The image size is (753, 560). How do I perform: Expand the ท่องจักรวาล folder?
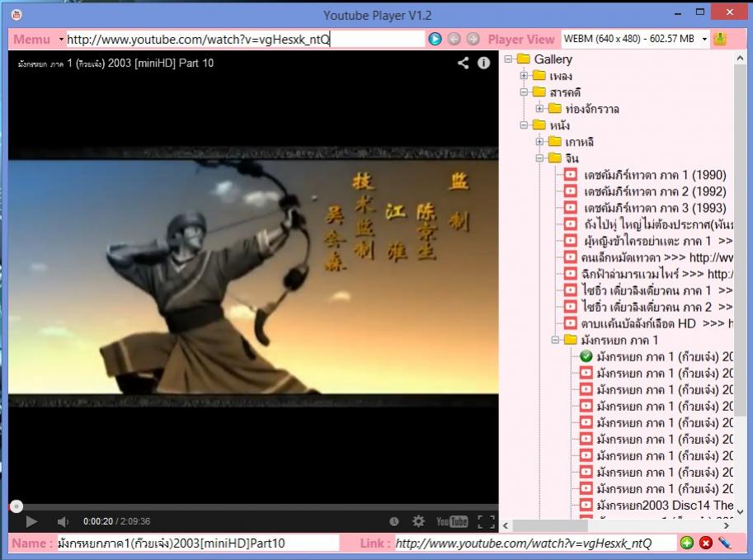pyautogui.click(x=539, y=109)
